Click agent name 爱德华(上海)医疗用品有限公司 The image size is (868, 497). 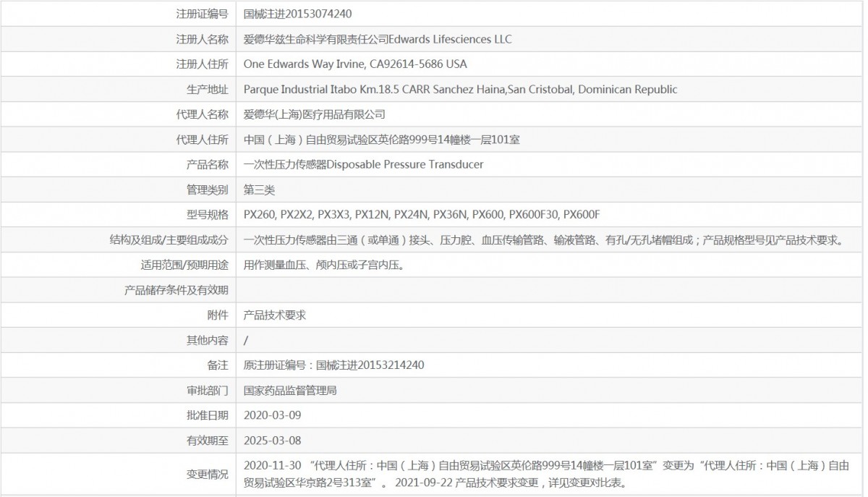pyautogui.click(x=315, y=114)
